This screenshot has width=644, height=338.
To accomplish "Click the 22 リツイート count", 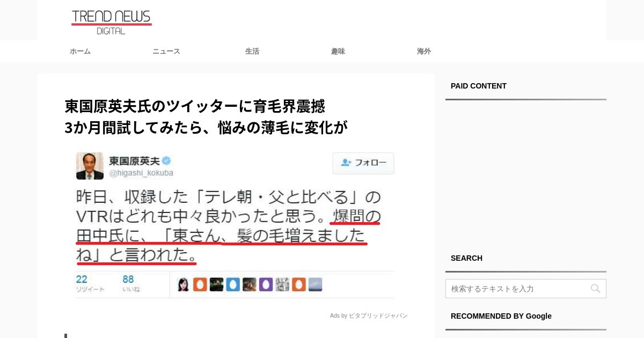I will point(90,284).
